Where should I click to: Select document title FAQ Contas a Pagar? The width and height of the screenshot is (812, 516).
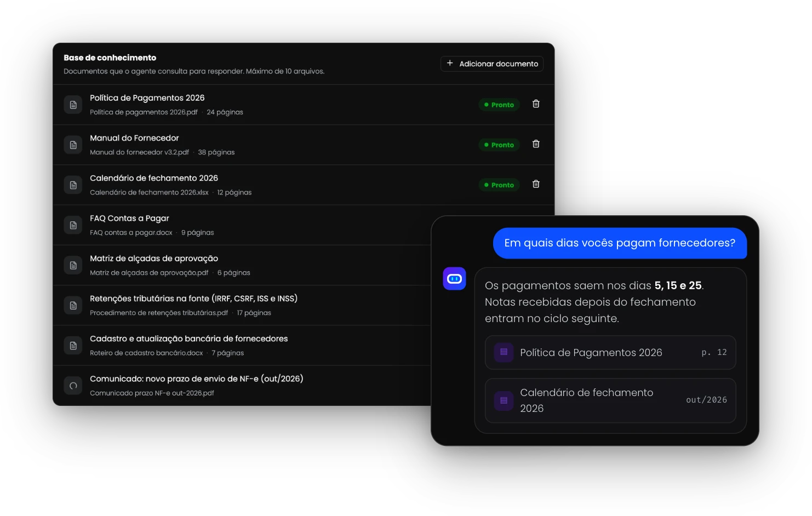(129, 218)
